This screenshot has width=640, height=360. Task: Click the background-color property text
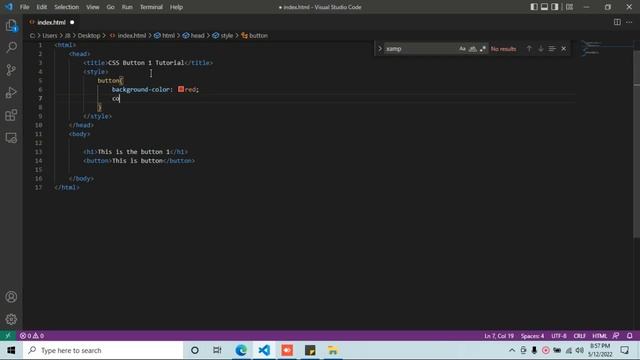click(141, 89)
